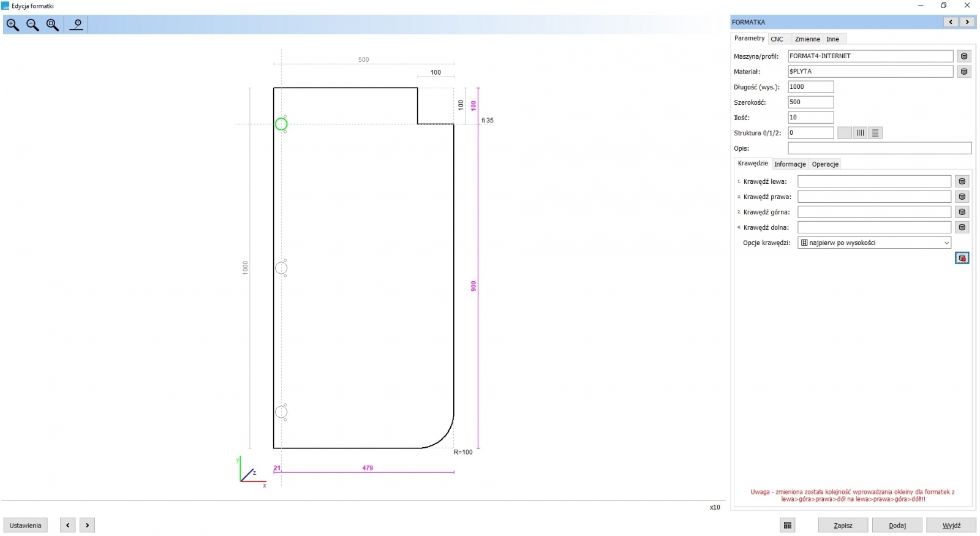The height and width of the screenshot is (536, 980).
Task: Click the zoom to fit magnifier icon
Action: pyautogui.click(x=53, y=25)
